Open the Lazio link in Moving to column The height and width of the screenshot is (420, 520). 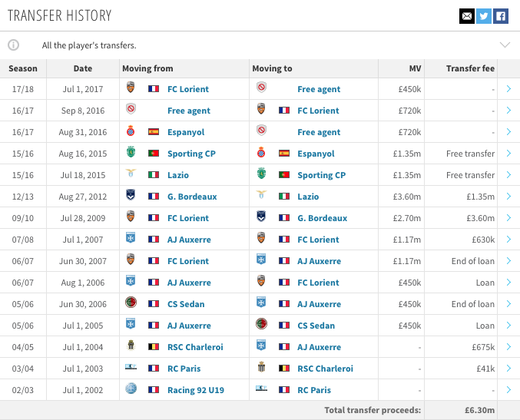click(x=308, y=197)
